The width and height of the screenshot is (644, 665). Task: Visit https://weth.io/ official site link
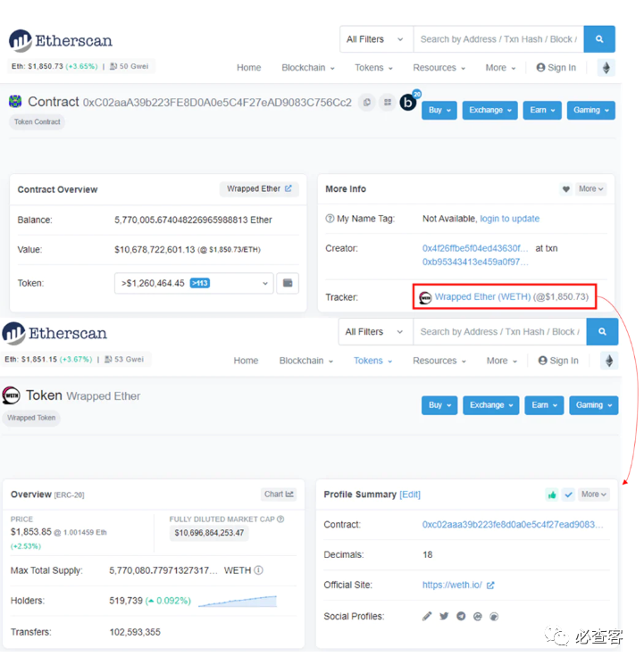pyautogui.click(x=452, y=586)
